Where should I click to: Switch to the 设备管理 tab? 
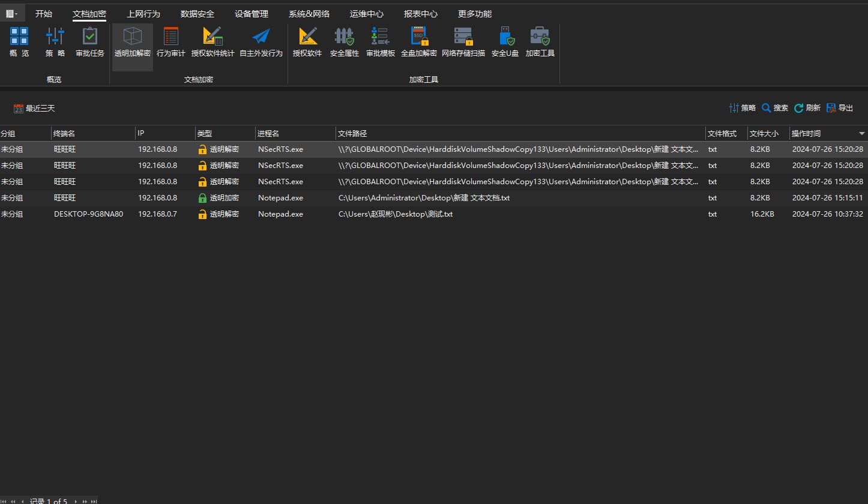[x=252, y=14]
